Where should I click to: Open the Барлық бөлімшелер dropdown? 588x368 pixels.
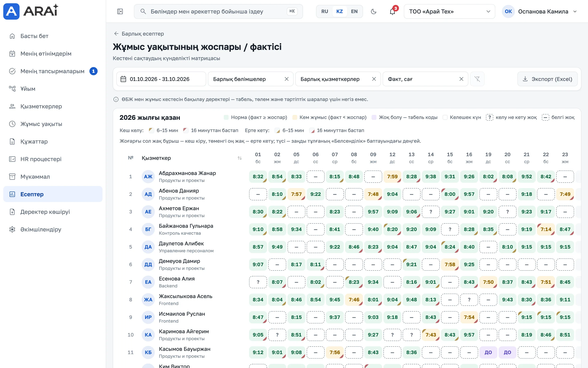pos(251,79)
